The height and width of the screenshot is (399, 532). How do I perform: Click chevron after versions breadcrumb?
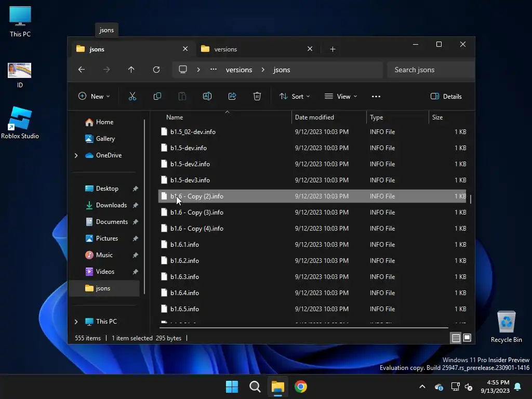point(263,70)
